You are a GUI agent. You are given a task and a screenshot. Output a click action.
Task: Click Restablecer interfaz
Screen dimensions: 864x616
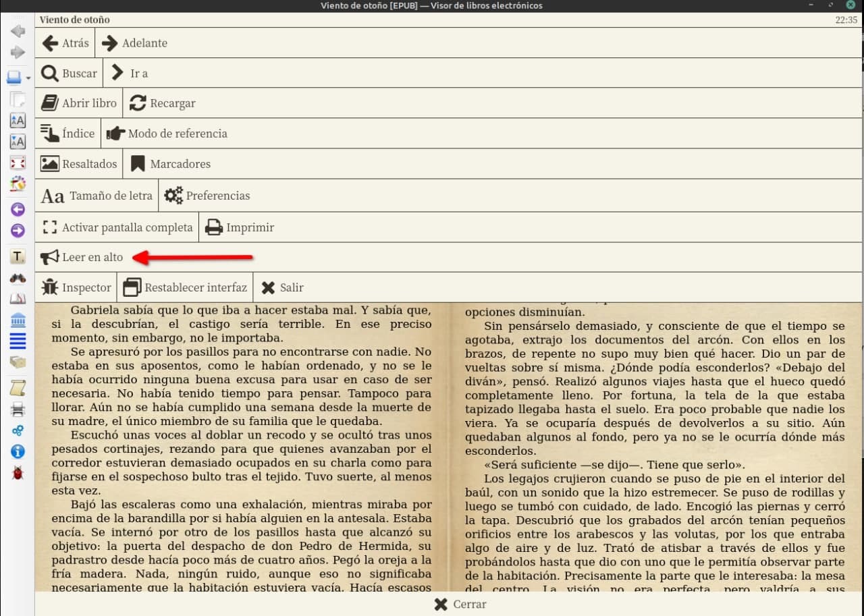point(185,287)
